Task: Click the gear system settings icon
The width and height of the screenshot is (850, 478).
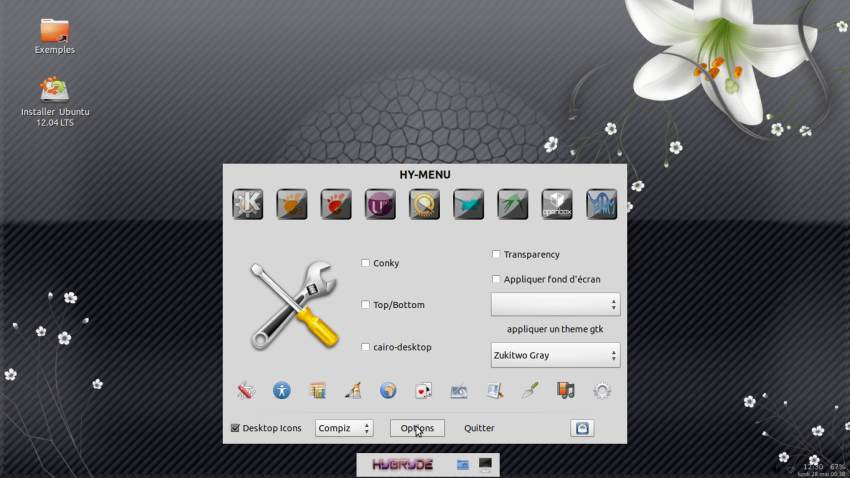Action: click(601, 390)
